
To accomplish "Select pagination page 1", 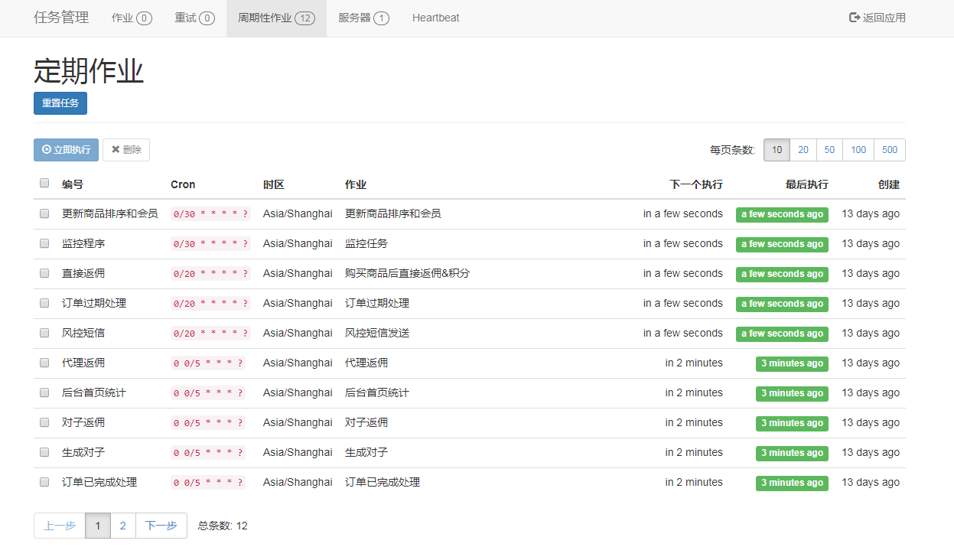I will click(98, 526).
